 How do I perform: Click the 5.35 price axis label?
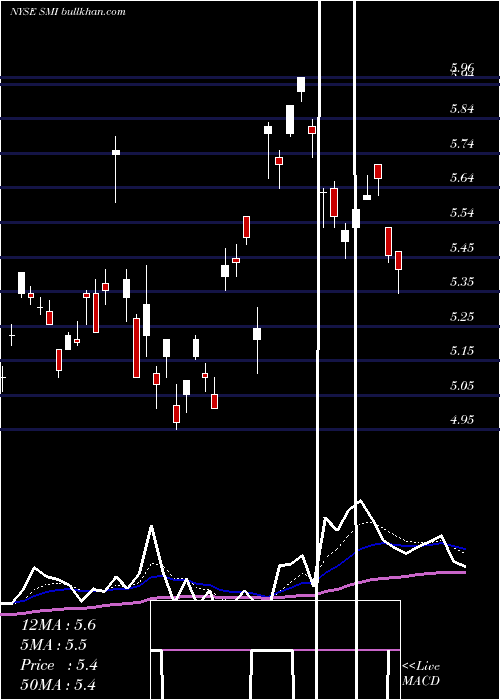462,282
